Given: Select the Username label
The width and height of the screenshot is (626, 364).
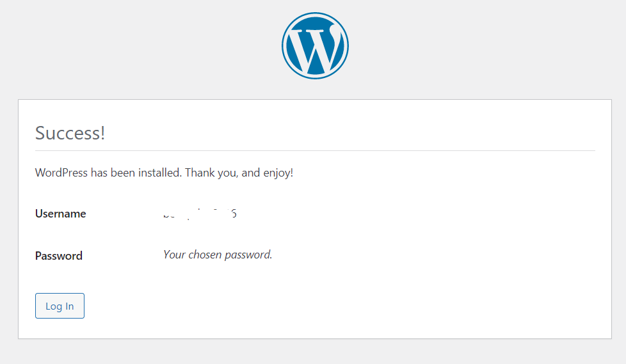Looking at the screenshot, I should [x=60, y=214].
